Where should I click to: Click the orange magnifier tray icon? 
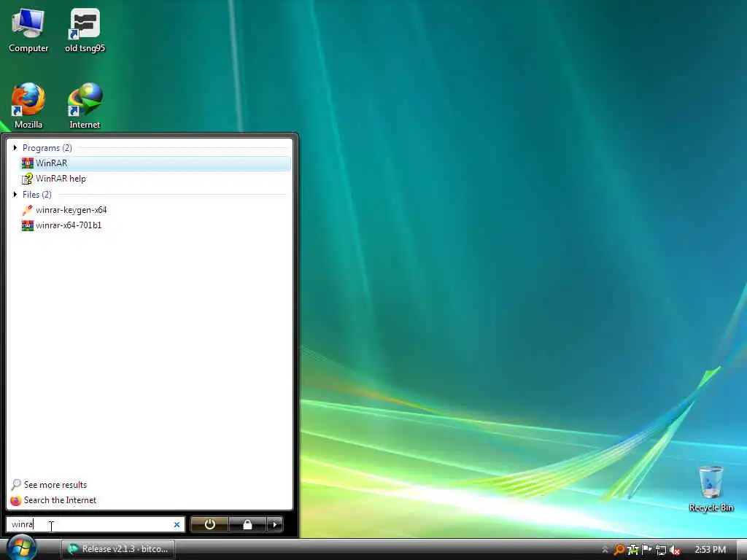click(619, 550)
